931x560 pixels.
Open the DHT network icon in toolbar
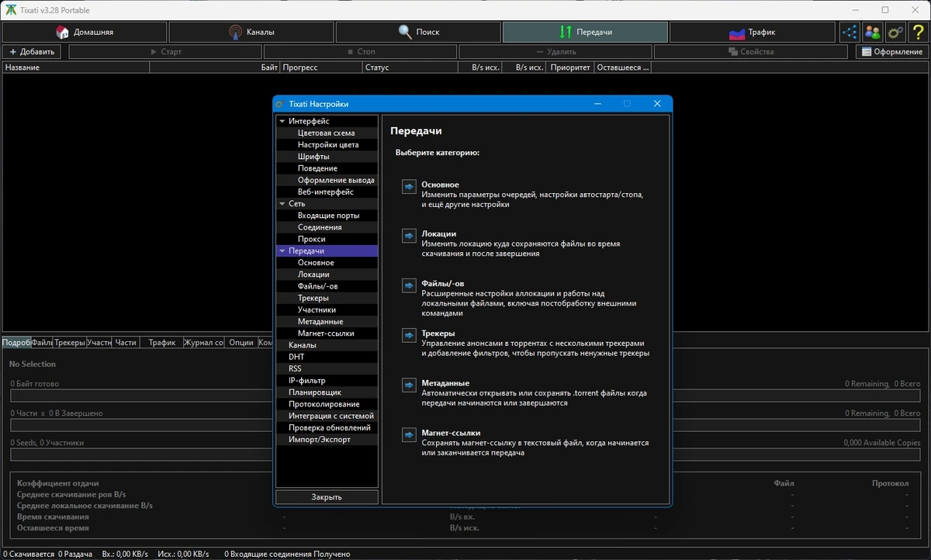(x=851, y=32)
